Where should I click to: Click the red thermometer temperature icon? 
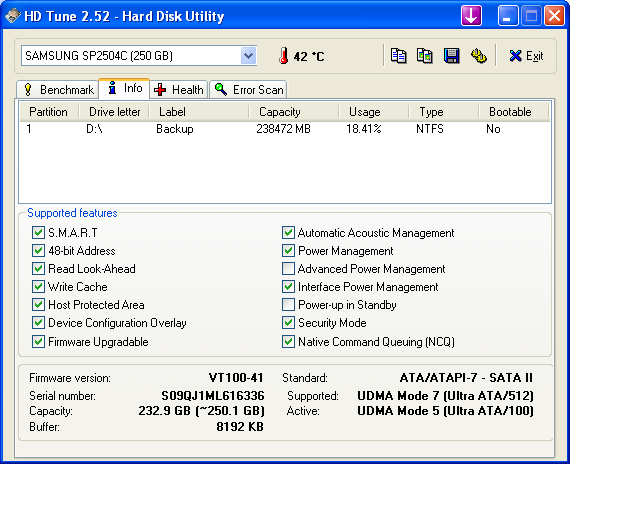[x=283, y=56]
